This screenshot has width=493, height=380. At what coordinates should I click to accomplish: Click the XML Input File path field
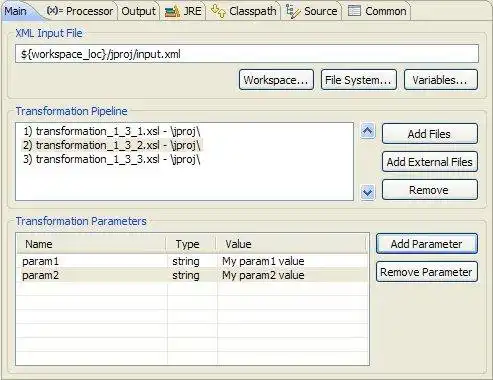coord(247,54)
